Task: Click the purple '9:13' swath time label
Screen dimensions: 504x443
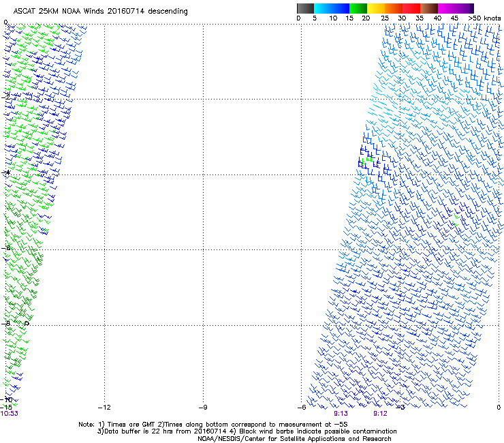Action: point(341,414)
